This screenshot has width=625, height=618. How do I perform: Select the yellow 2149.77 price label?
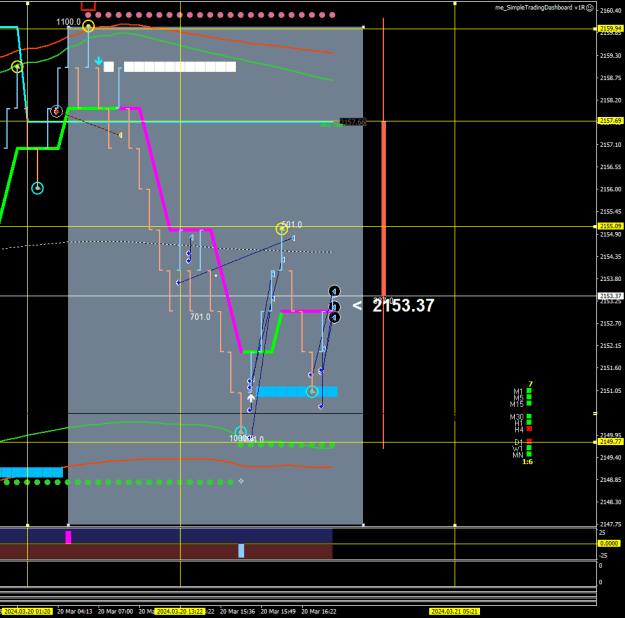[611, 442]
